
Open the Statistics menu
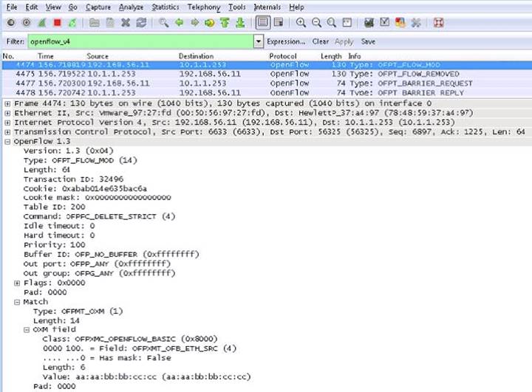(x=166, y=7)
